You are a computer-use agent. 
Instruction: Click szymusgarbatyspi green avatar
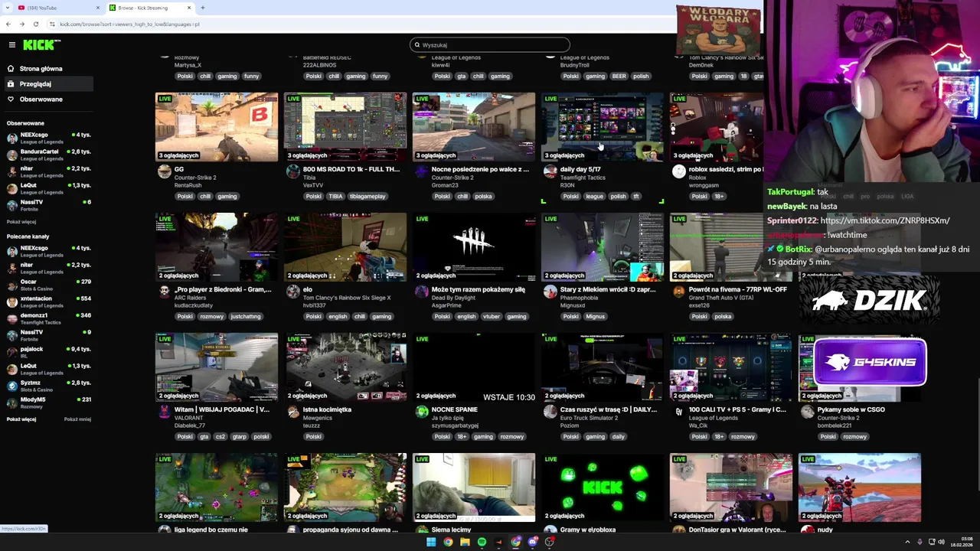(x=421, y=412)
